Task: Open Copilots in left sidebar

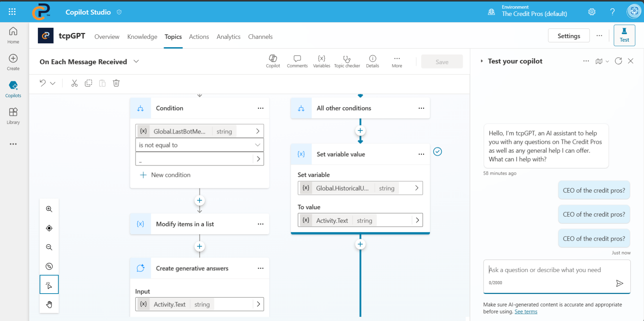Action: pyautogui.click(x=13, y=89)
